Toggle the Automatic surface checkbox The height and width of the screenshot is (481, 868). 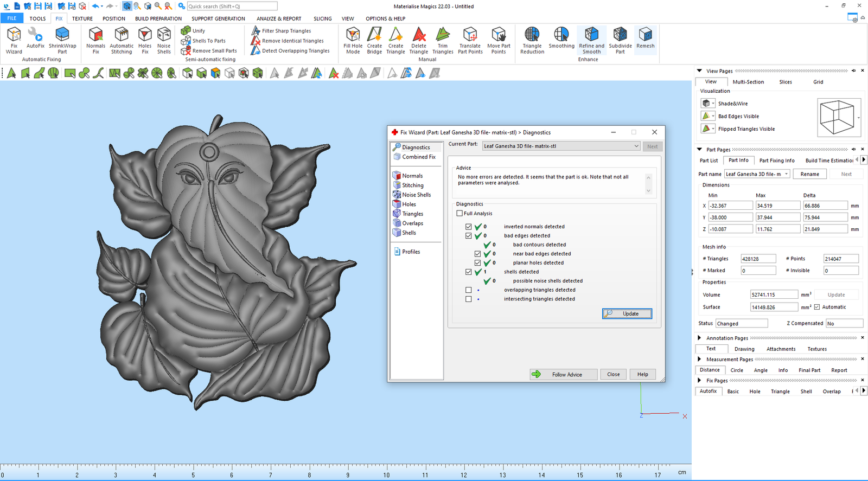(x=817, y=307)
